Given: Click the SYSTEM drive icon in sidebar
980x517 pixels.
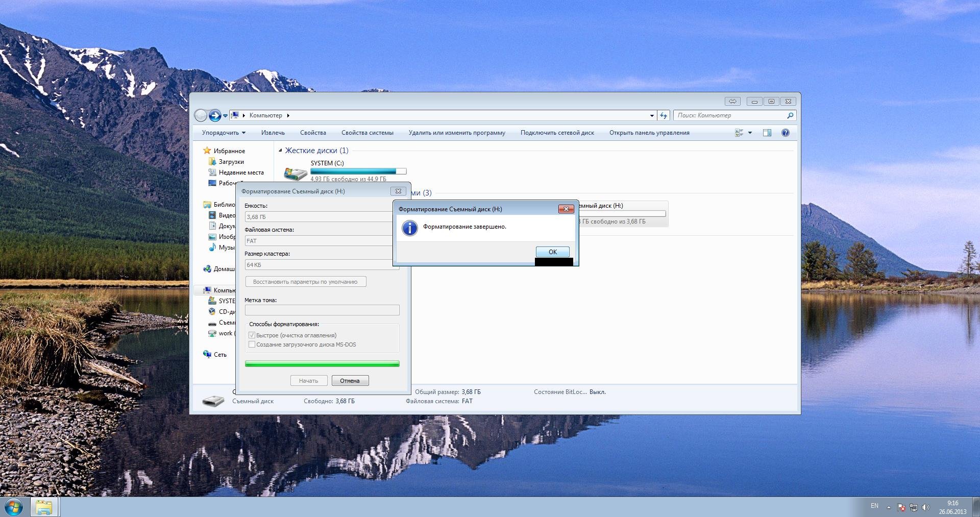Looking at the screenshot, I should (x=212, y=301).
